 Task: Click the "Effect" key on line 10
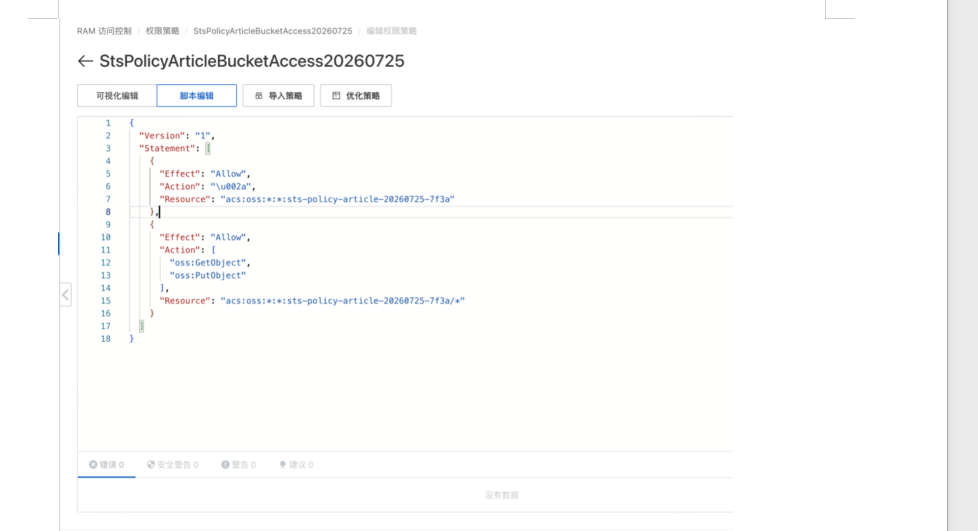tap(180, 237)
